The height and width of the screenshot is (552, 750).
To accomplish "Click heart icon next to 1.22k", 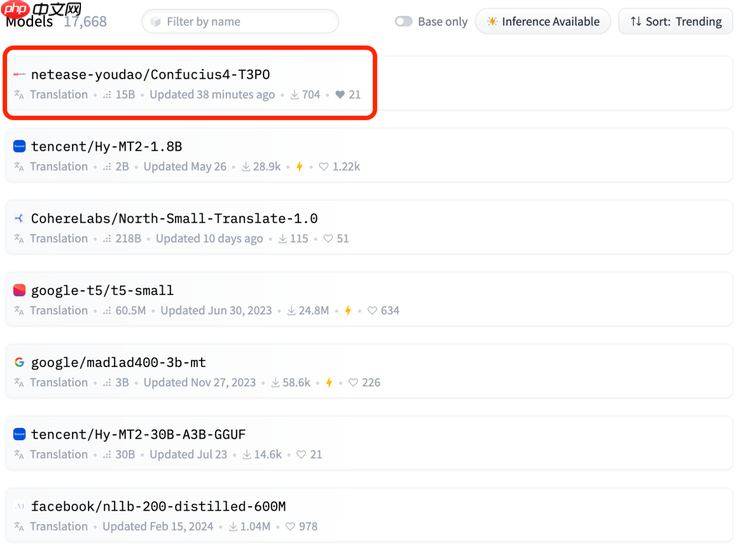I will tap(324, 166).
